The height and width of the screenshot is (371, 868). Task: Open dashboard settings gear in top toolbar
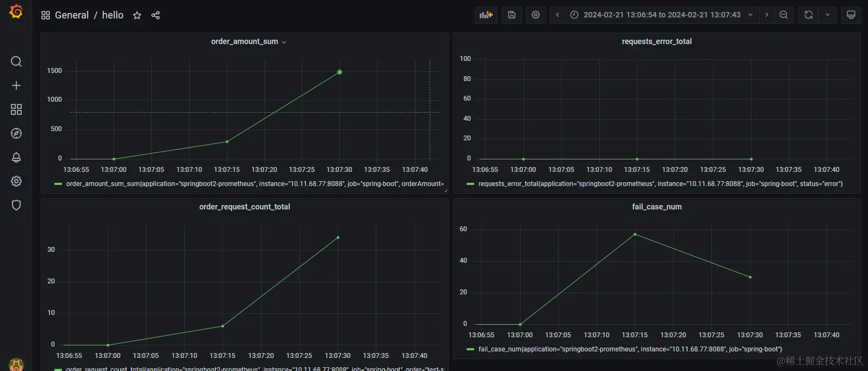pos(536,15)
